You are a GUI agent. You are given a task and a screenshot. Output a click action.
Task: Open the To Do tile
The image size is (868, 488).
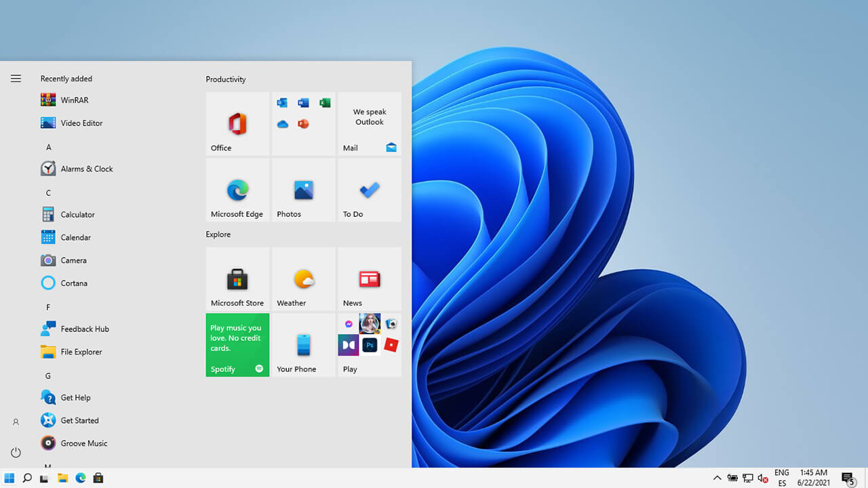click(x=370, y=190)
